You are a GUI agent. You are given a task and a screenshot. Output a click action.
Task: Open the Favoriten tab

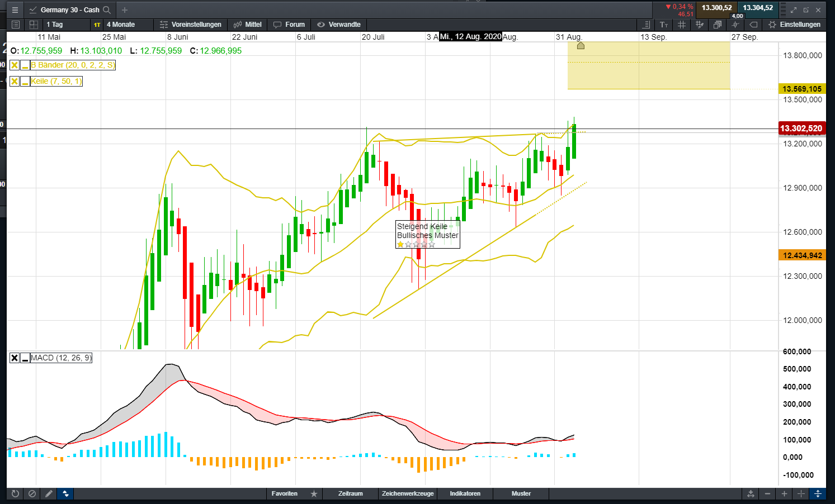pyautogui.click(x=285, y=493)
